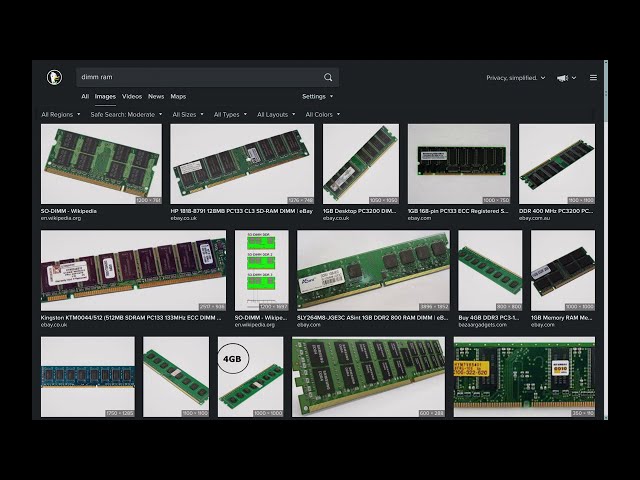640x480 pixels.
Task: Switch to the Videos tab
Action: point(132,96)
